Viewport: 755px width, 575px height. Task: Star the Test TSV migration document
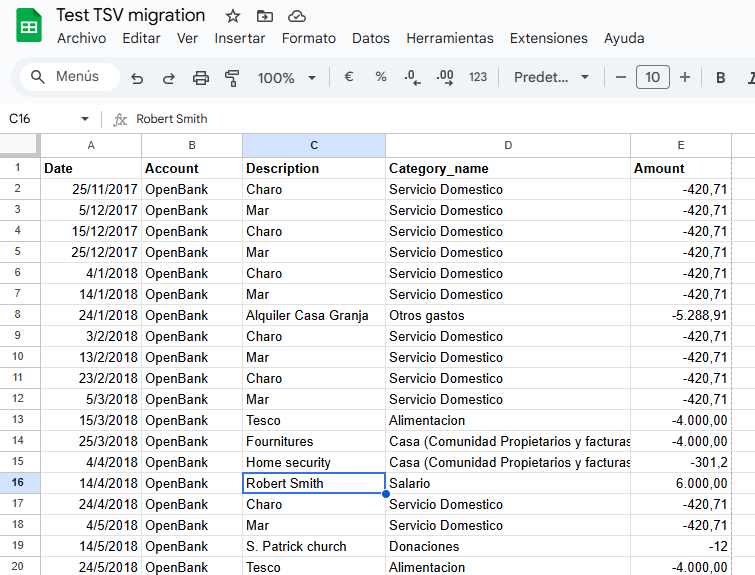coord(233,16)
